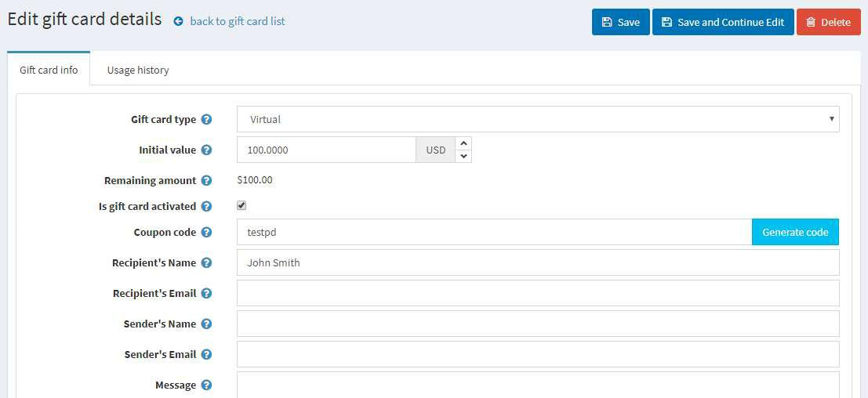Click help icon beside Recipient's Email
This screenshot has height=398, width=868.
point(206,294)
